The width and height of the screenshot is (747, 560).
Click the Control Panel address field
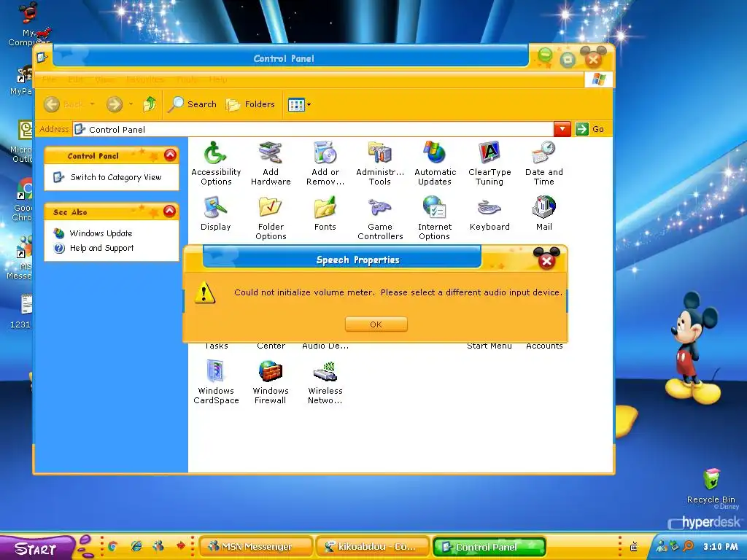click(313, 129)
